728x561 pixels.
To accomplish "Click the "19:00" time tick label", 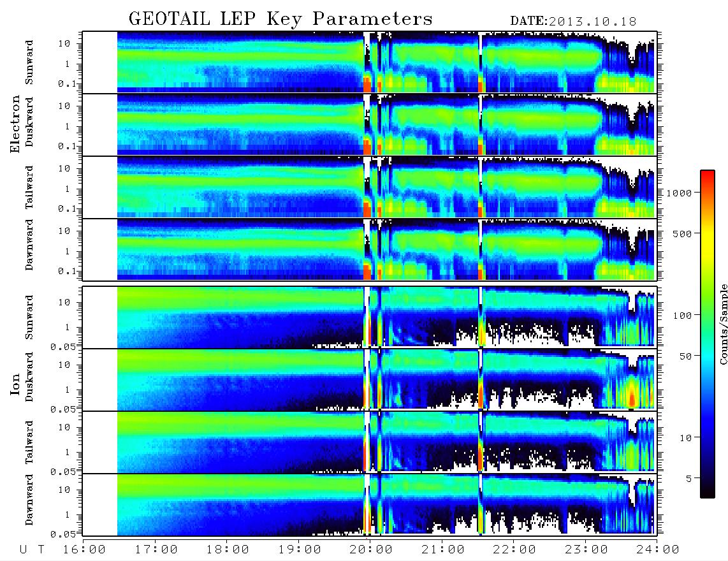I will tap(300, 550).
